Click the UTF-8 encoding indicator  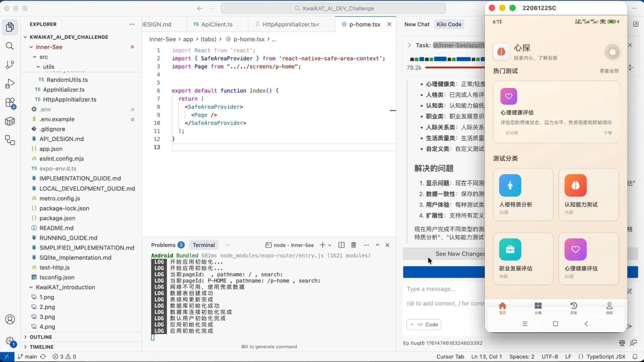[x=550, y=357]
